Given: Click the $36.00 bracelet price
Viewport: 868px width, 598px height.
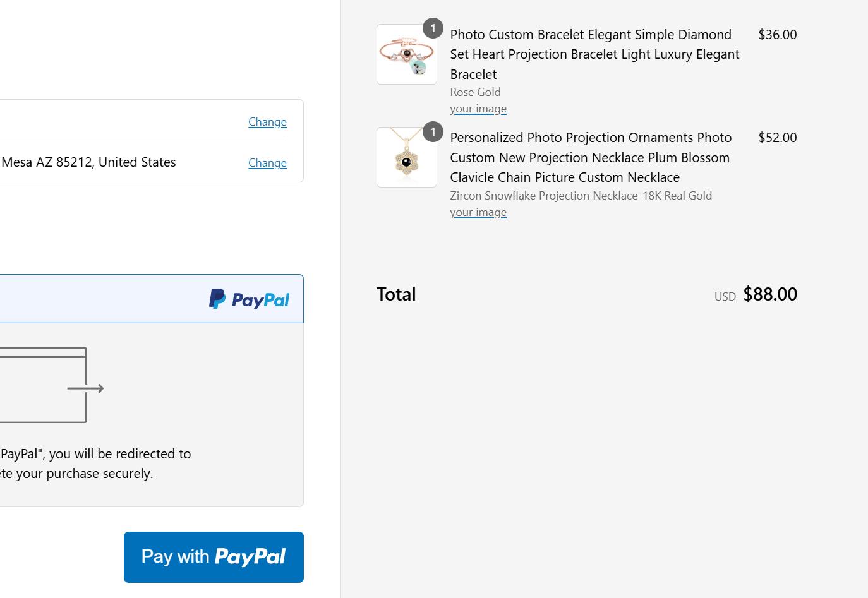Looking at the screenshot, I should tap(778, 34).
